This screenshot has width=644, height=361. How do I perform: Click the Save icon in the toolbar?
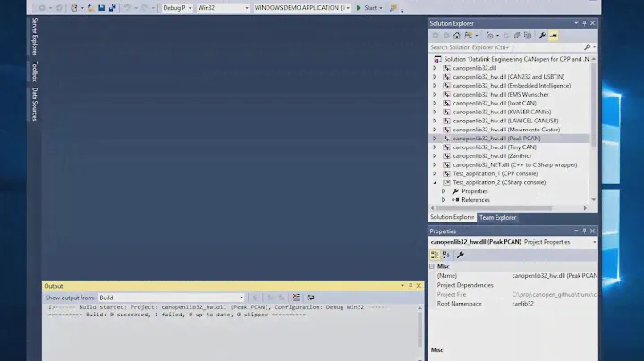pyautogui.click(x=99, y=8)
